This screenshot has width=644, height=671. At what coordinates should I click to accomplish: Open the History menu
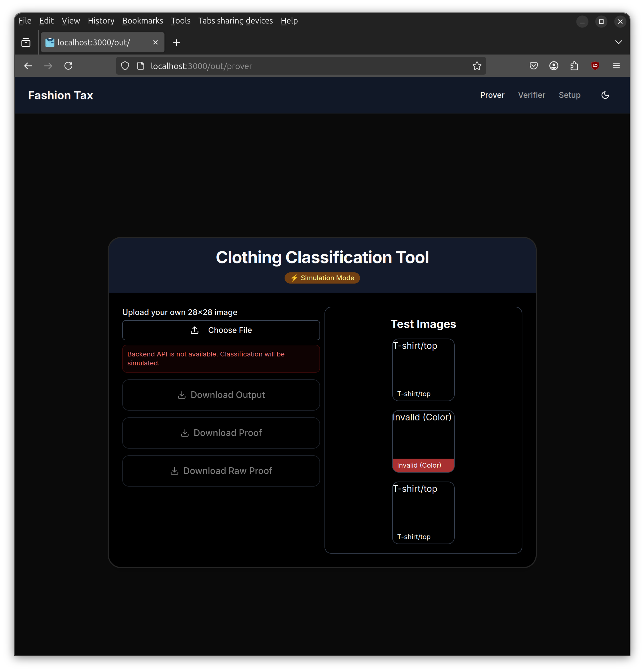101,21
